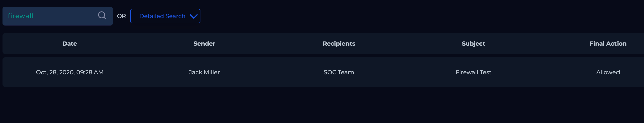Open the Detailed Search dropdown
This screenshot has height=123, width=644.
(x=165, y=16)
